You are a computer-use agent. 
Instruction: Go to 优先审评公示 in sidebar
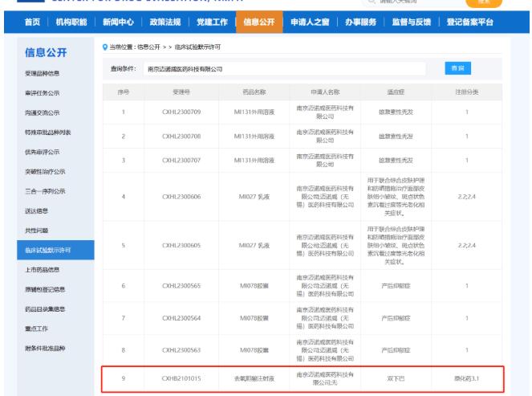(42, 152)
